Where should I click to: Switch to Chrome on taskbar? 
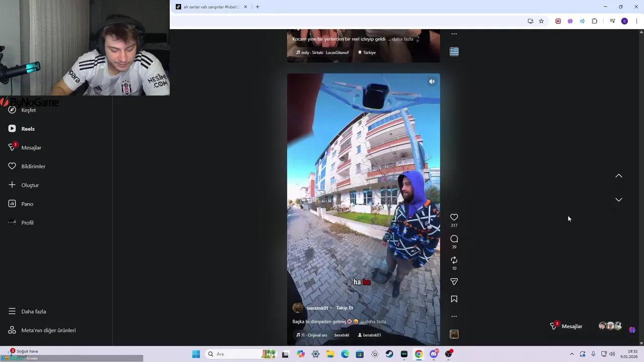click(x=419, y=354)
